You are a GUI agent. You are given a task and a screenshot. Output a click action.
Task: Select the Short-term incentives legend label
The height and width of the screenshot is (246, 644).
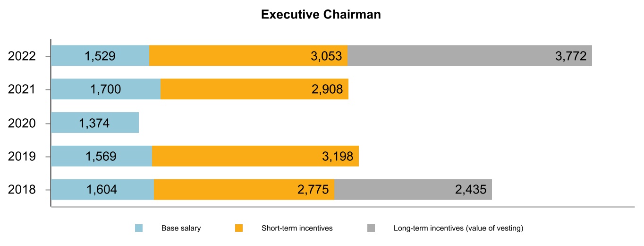coord(297,228)
